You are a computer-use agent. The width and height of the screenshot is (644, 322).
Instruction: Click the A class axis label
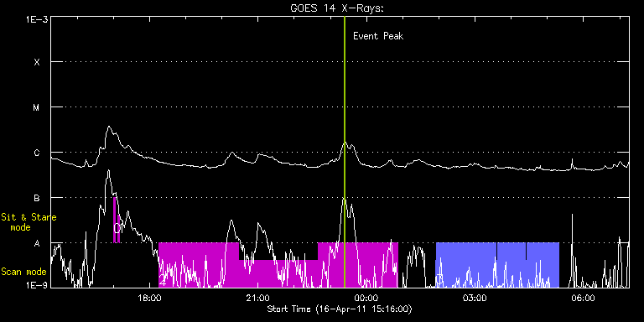point(37,243)
